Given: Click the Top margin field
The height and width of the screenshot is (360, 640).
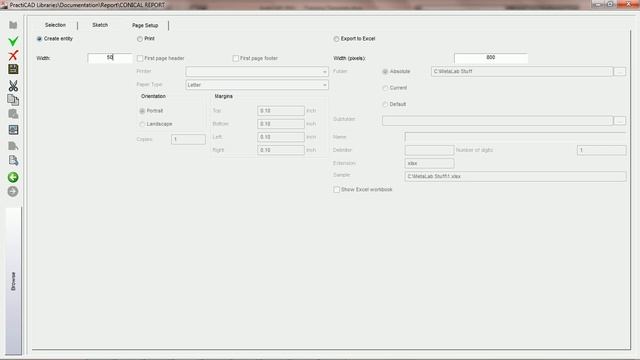Looking at the screenshot, I should click(x=281, y=111).
